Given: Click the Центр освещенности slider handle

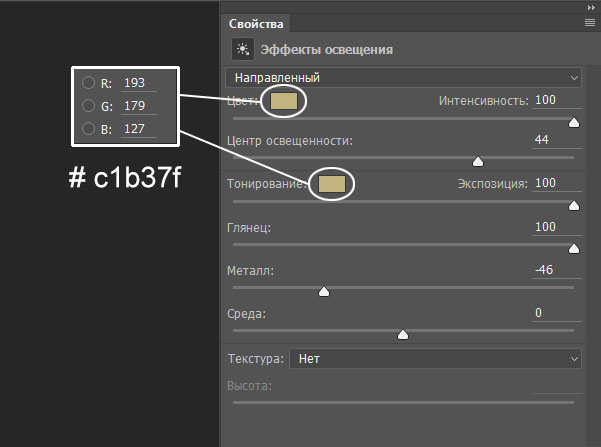Looking at the screenshot, I should [478, 161].
